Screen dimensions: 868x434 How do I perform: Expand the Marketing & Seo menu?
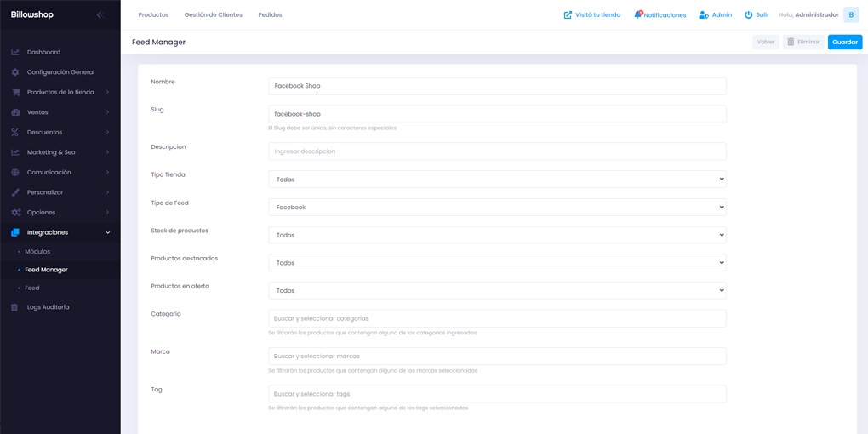[60, 152]
